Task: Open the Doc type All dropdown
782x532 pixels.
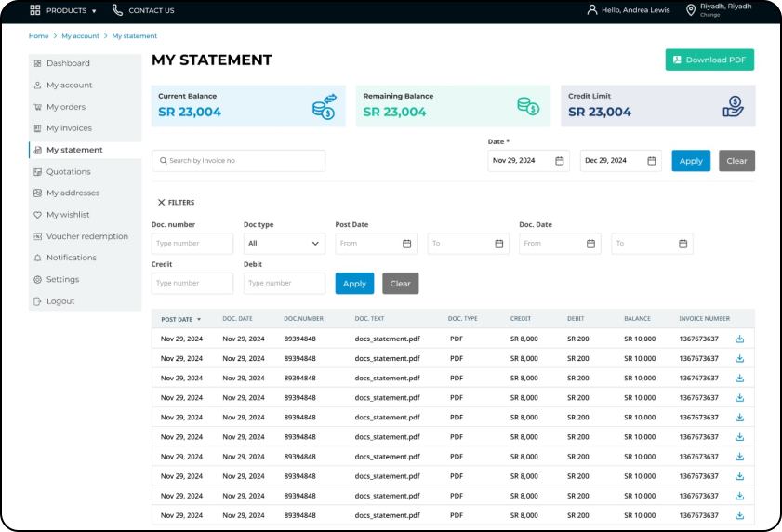Action: pos(285,244)
